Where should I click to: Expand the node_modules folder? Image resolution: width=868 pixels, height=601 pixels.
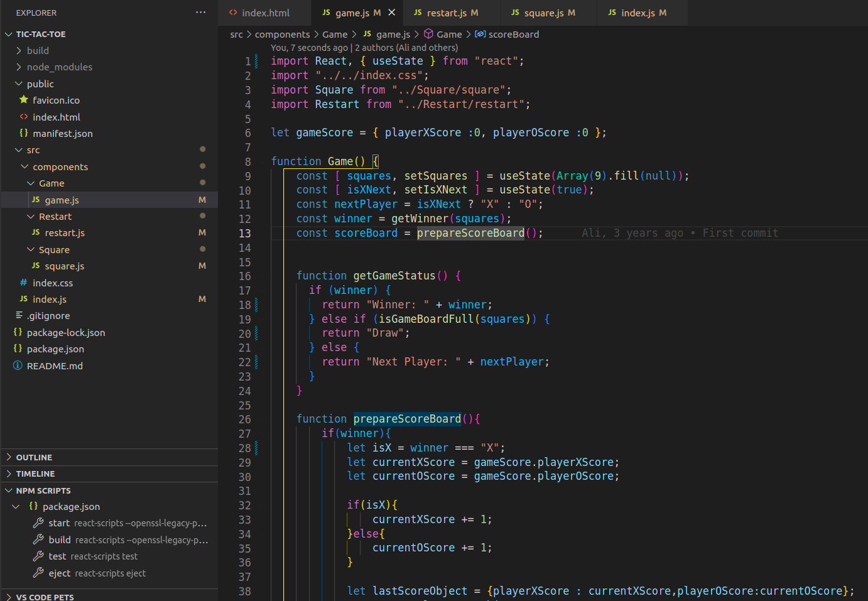click(x=19, y=67)
